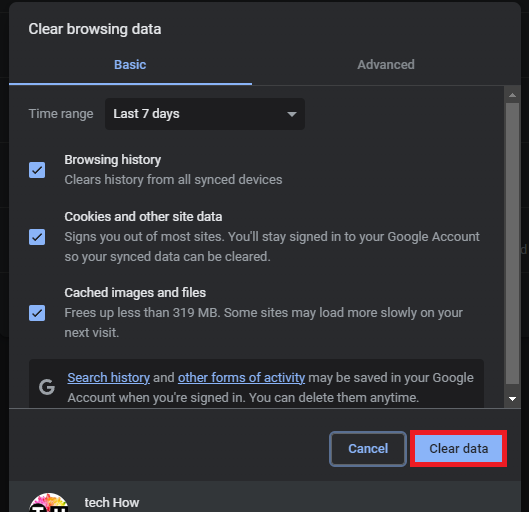Click the Clear data button
This screenshot has width=529, height=512.
coord(458,449)
